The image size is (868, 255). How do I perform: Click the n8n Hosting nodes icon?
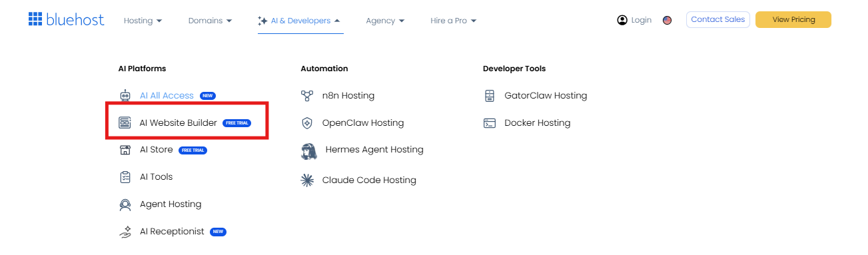[x=307, y=95]
